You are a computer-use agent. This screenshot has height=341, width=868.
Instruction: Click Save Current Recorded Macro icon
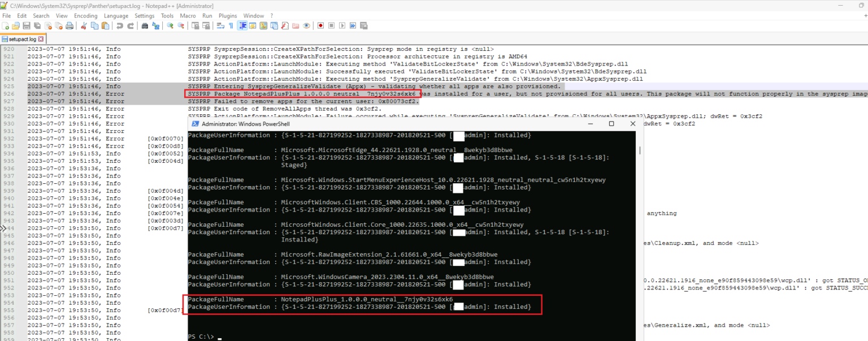363,25
